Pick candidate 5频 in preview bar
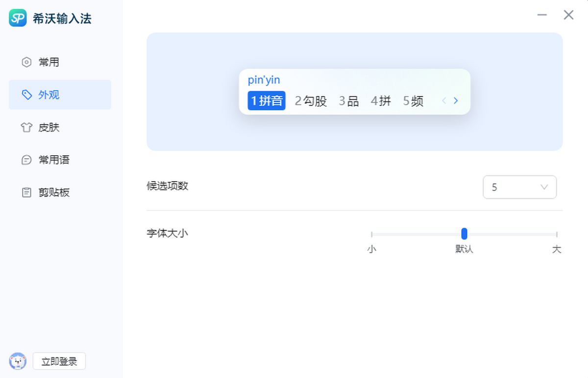The height and width of the screenshot is (378, 588). [413, 101]
